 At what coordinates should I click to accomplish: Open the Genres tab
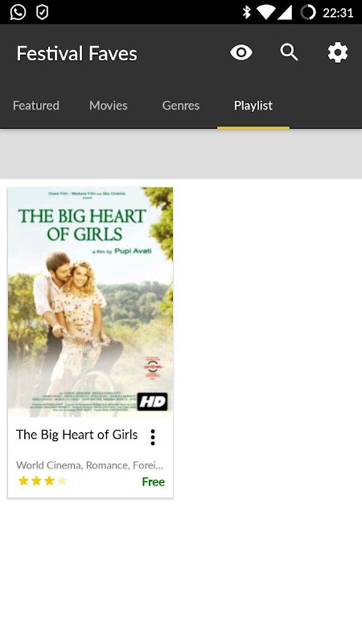coord(180,105)
